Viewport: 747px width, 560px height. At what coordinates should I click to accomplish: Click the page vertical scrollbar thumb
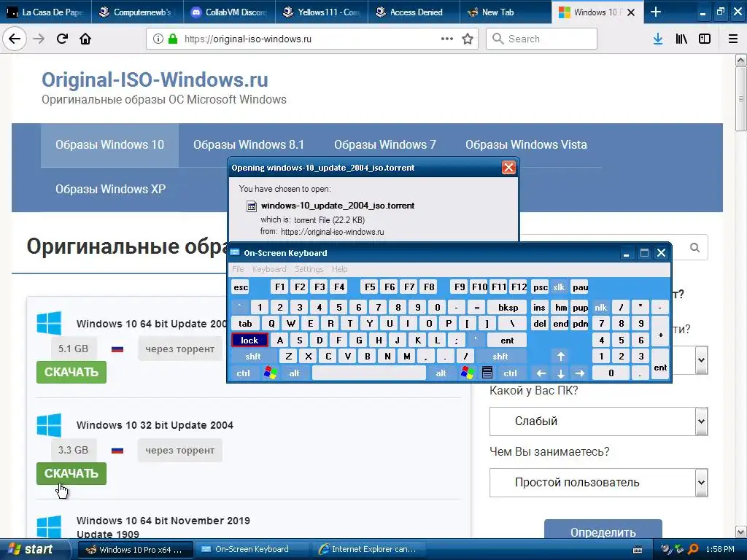pos(741,98)
